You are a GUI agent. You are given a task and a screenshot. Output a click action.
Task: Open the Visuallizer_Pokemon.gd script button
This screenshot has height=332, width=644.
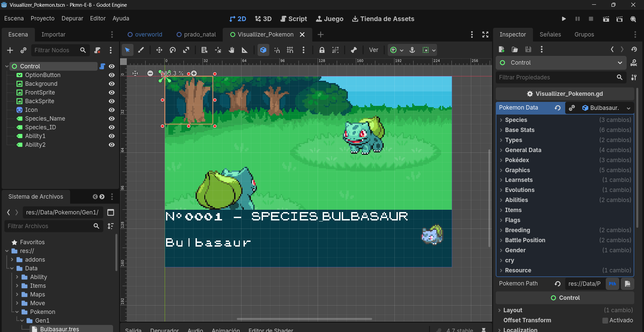click(x=565, y=94)
